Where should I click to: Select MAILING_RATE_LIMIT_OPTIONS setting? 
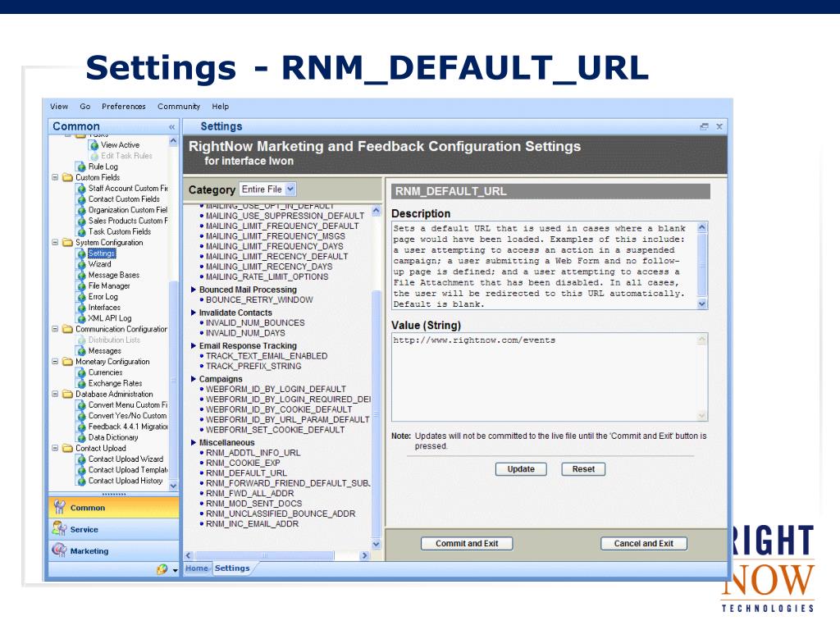click(267, 277)
